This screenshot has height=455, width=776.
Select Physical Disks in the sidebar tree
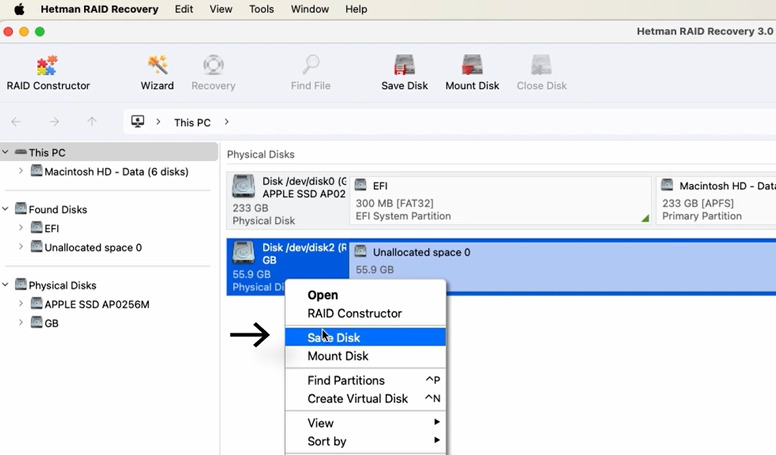pyautogui.click(x=62, y=285)
